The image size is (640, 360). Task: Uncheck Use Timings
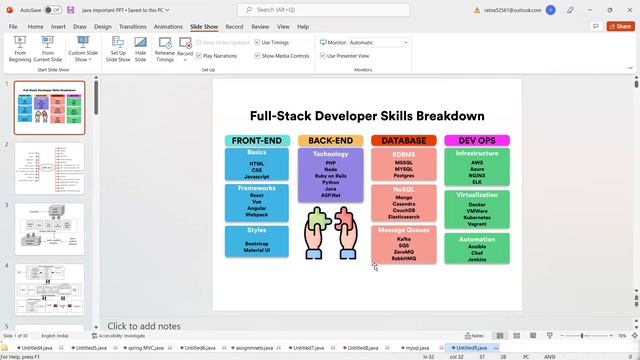(257, 42)
